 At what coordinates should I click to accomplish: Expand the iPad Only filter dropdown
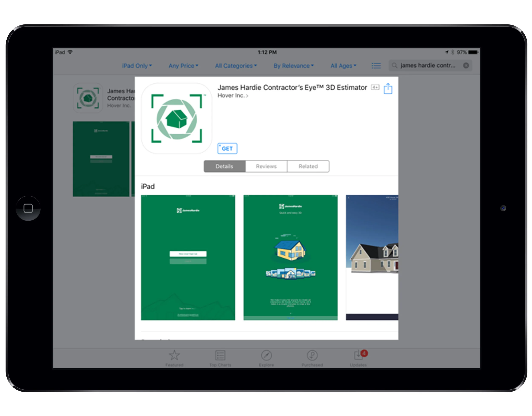click(137, 66)
